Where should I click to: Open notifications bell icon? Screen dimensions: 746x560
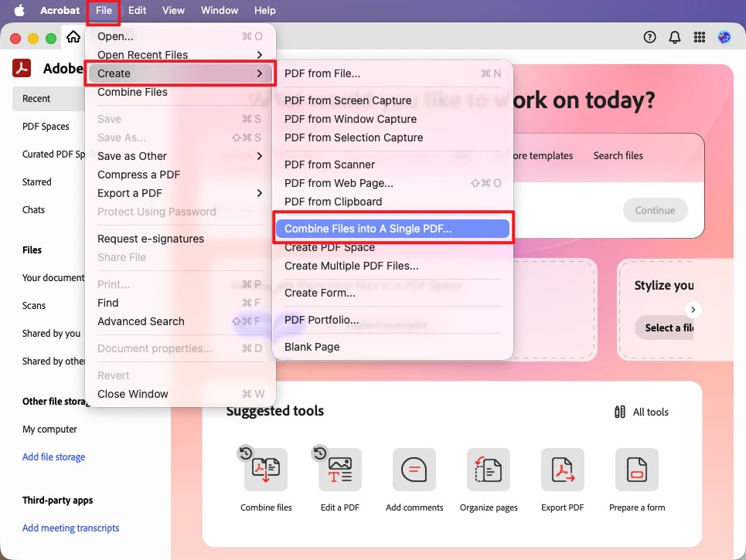tap(675, 37)
